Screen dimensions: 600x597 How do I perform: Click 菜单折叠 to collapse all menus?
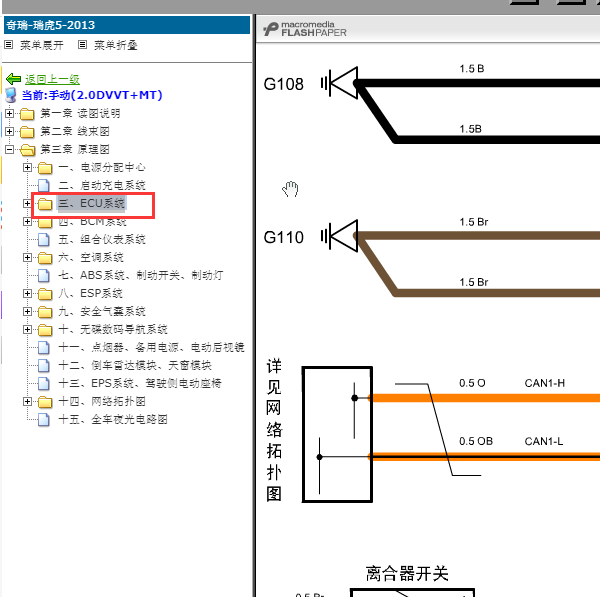pos(116,45)
